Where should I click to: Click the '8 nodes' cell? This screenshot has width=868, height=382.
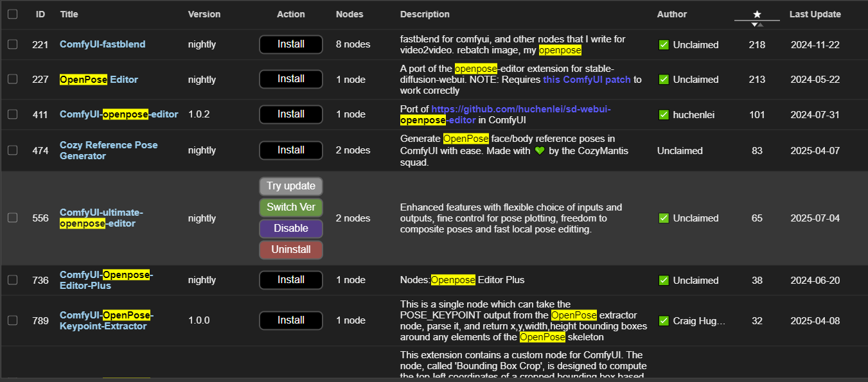point(353,44)
